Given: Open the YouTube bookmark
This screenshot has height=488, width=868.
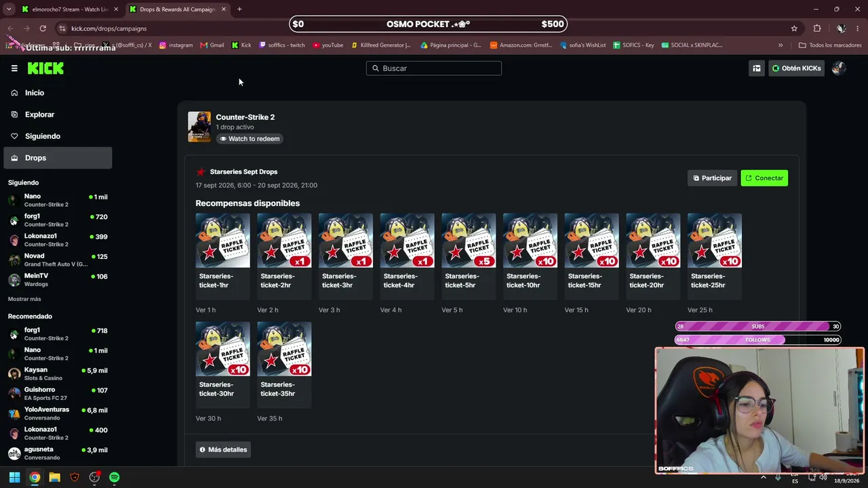Looking at the screenshot, I should pyautogui.click(x=328, y=45).
